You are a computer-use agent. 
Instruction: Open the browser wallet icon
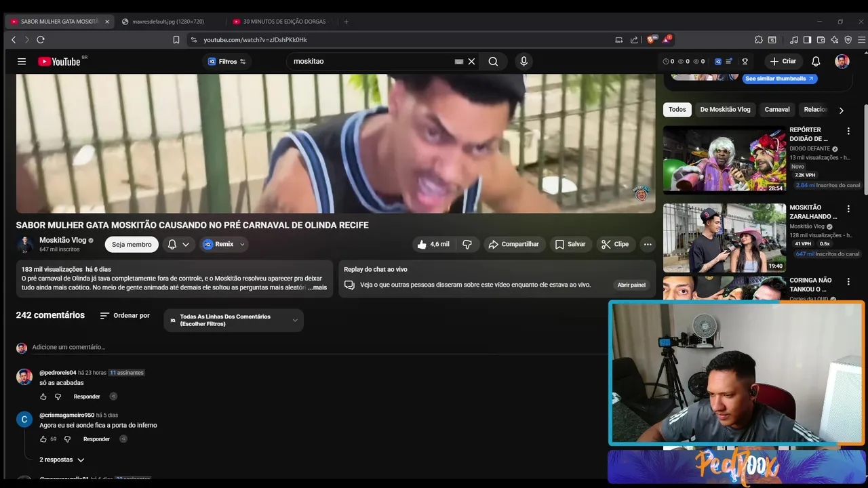point(821,40)
